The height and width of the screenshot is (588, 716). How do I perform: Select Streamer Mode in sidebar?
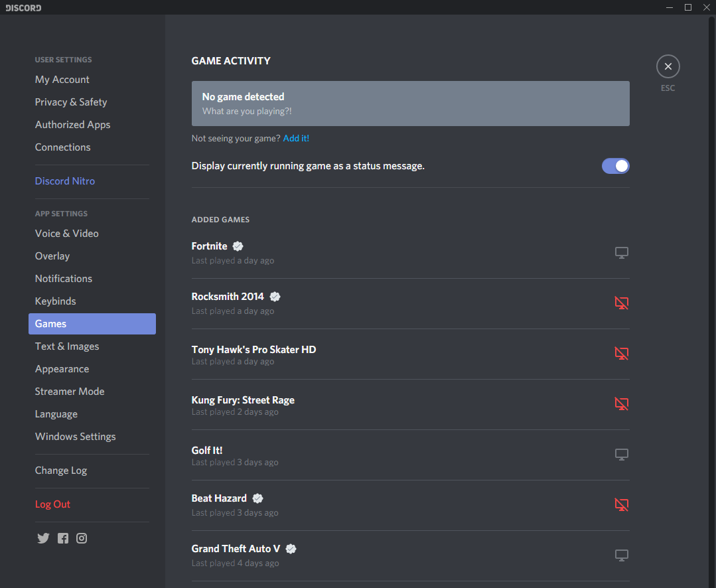(70, 392)
